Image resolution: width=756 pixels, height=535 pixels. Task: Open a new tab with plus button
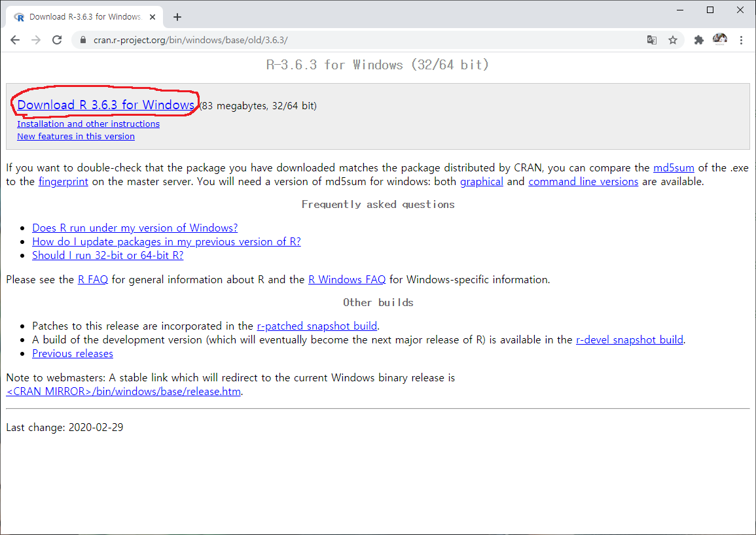[177, 17]
